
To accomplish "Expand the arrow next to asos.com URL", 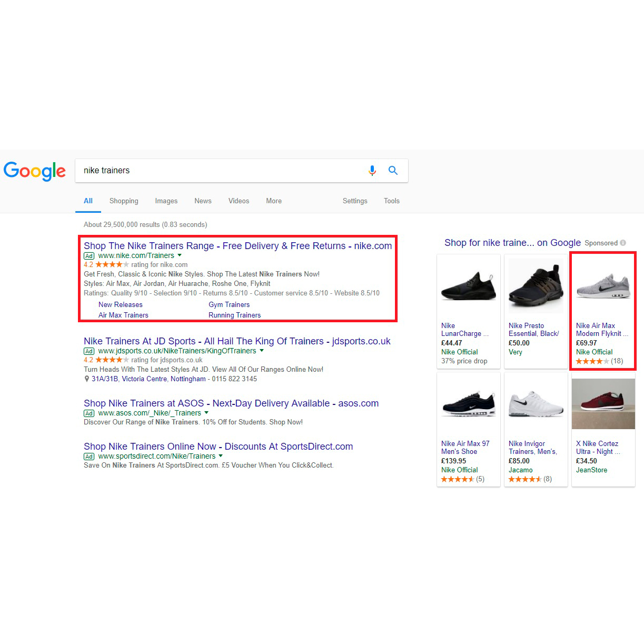I will pos(206,413).
